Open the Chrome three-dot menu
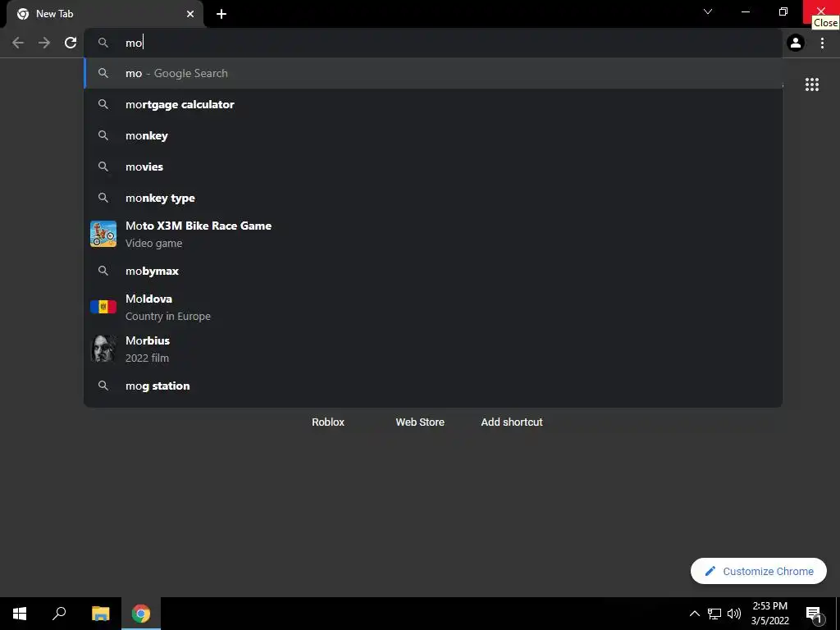 click(822, 43)
